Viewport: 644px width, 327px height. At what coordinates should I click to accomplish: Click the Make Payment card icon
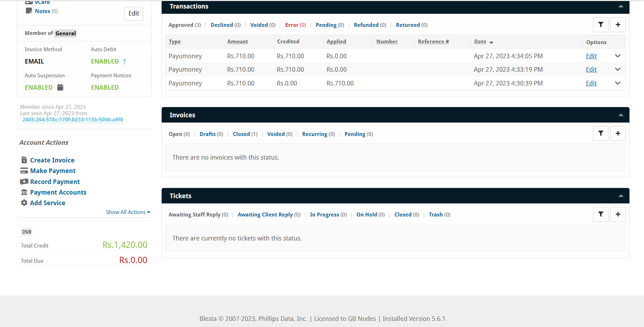click(x=24, y=171)
